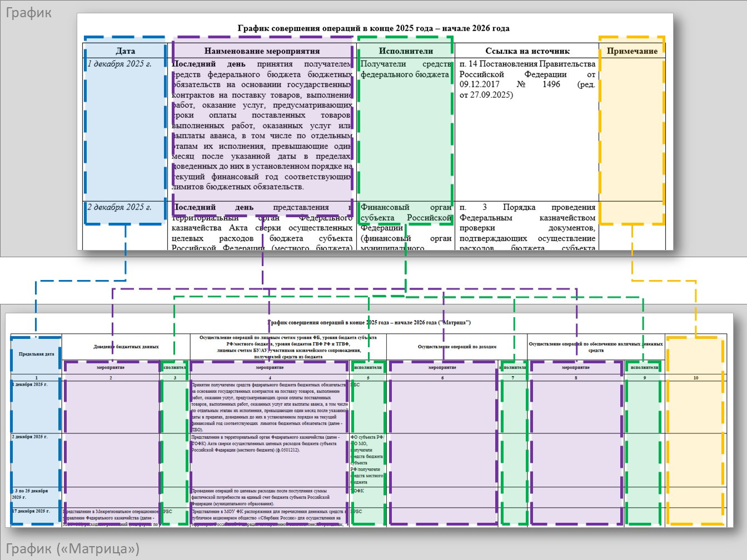The height and width of the screenshot is (560, 747).
Task: Select the '1 декабря 2025 г.' italic date cell
Action: [119, 64]
